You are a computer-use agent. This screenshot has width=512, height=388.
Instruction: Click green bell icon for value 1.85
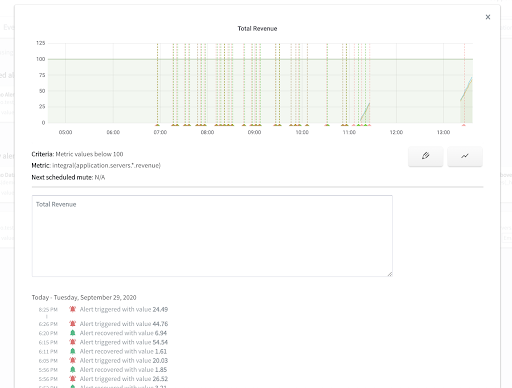72,369
